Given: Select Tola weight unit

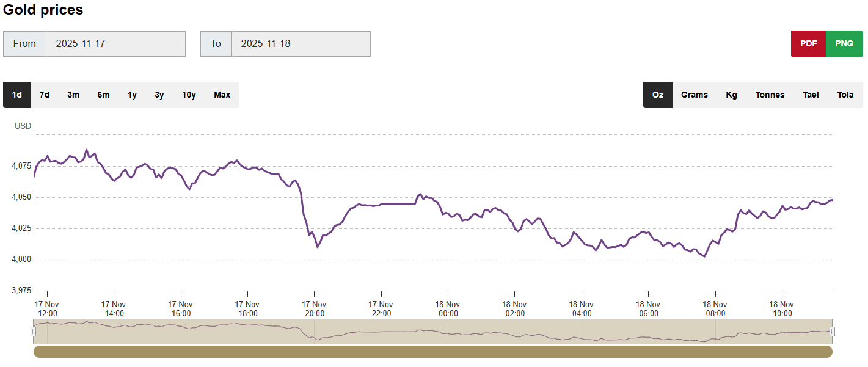Looking at the screenshot, I should pos(845,95).
